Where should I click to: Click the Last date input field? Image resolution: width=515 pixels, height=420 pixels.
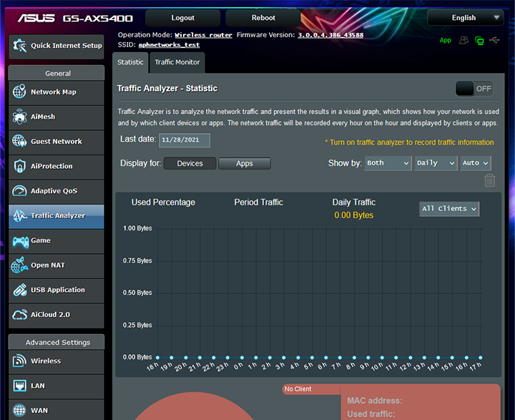[185, 140]
